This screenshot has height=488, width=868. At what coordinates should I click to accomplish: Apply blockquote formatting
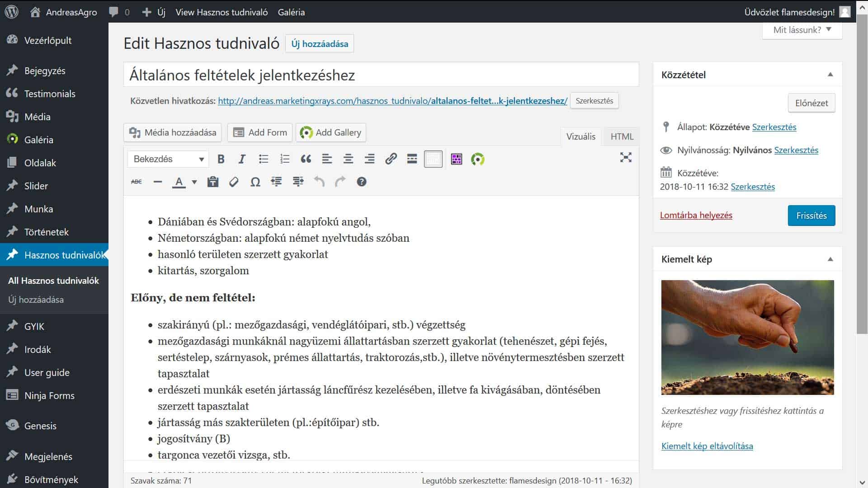coord(306,159)
